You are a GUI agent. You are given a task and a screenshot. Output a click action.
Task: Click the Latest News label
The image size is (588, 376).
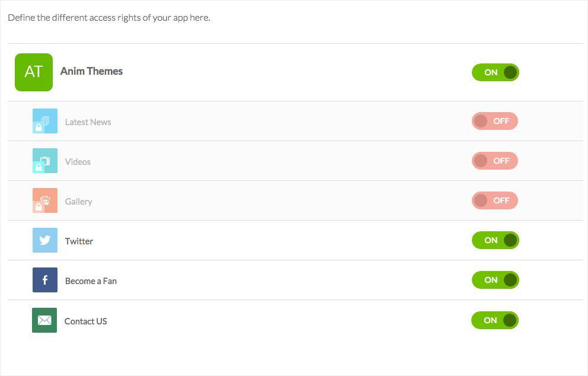click(88, 122)
